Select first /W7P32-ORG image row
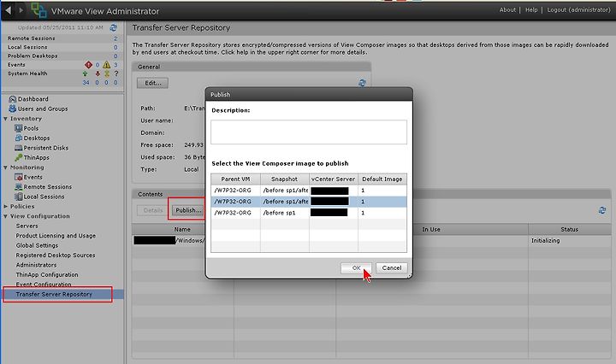This screenshot has width=616, height=364. point(309,191)
